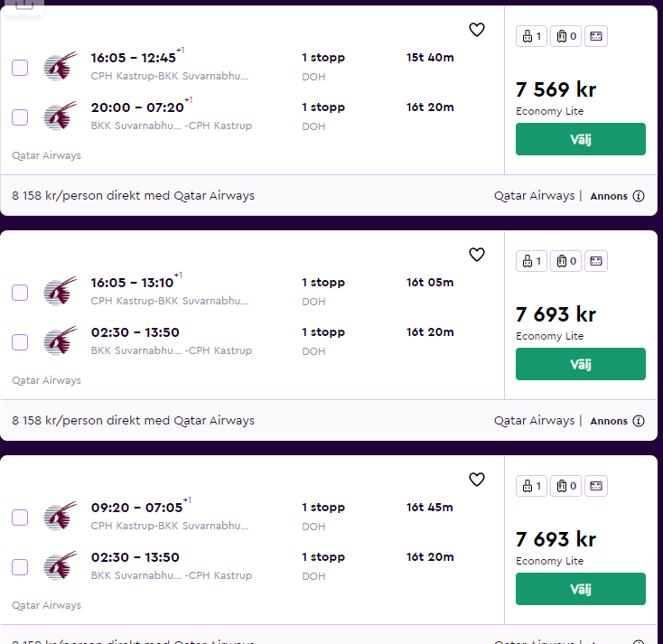Click ticket icon on 7 569 kr offer
This screenshot has height=644, width=663.
[x=596, y=36]
